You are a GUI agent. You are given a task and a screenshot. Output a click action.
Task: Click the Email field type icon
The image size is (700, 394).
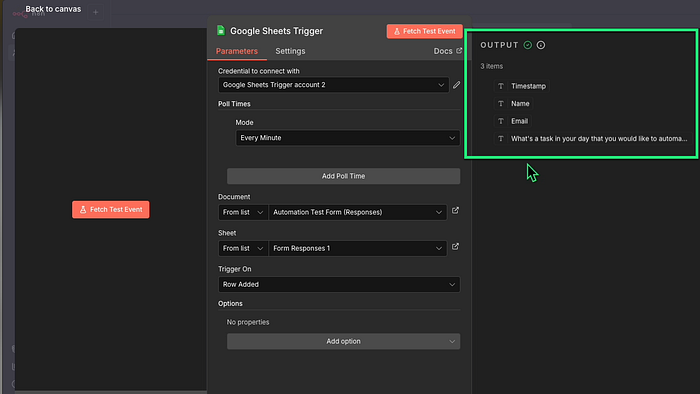click(500, 121)
